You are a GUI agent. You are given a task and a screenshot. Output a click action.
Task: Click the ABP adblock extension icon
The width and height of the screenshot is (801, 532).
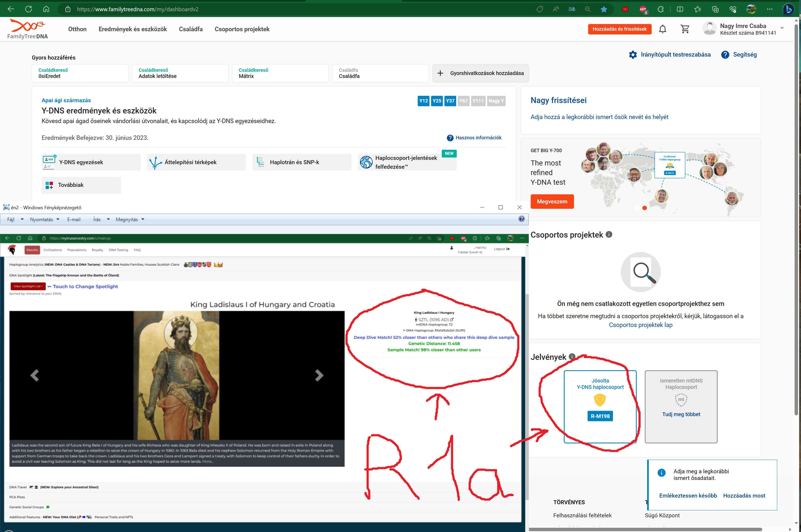point(643,10)
